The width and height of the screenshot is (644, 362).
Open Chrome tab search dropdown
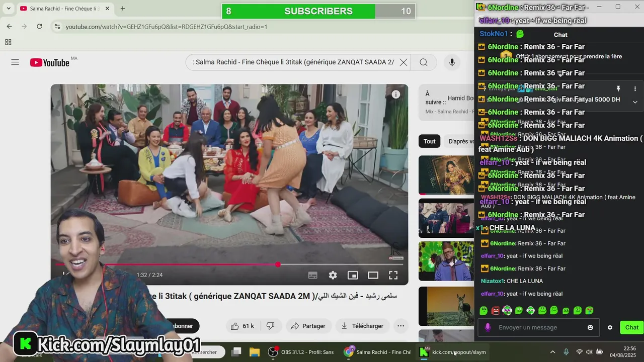tap(9, 9)
